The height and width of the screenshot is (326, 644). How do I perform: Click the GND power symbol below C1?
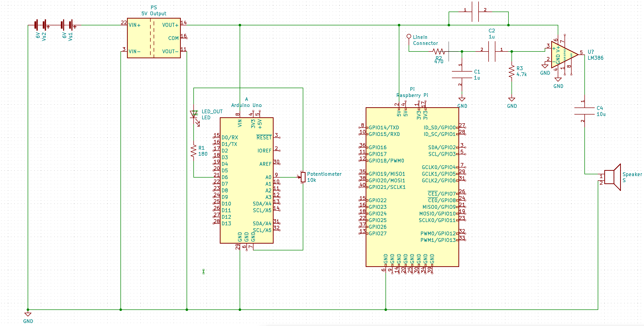pyautogui.click(x=462, y=99)
